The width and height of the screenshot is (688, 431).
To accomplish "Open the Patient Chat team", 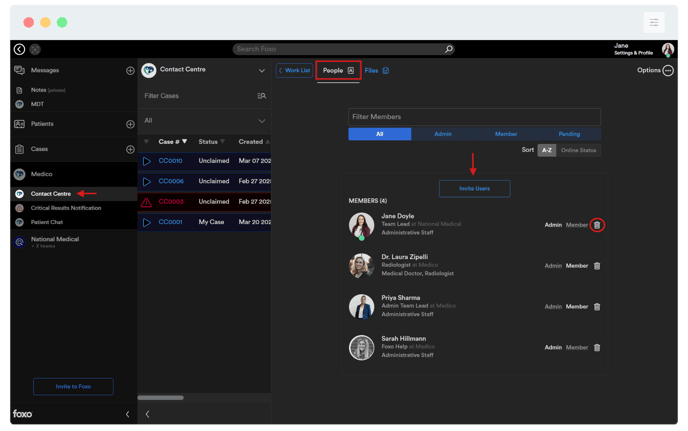I will tap(47, 222).
